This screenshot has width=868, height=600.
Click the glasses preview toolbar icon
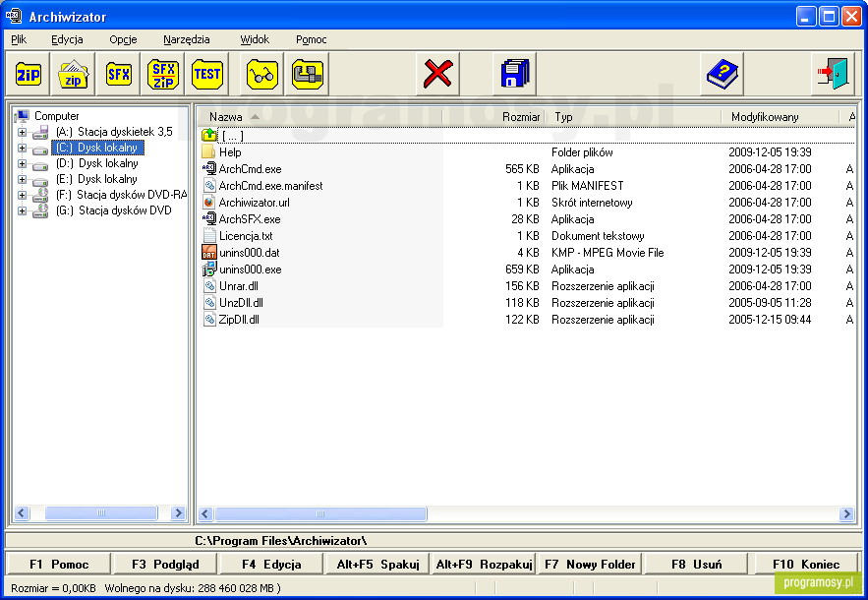coord(261,74)
